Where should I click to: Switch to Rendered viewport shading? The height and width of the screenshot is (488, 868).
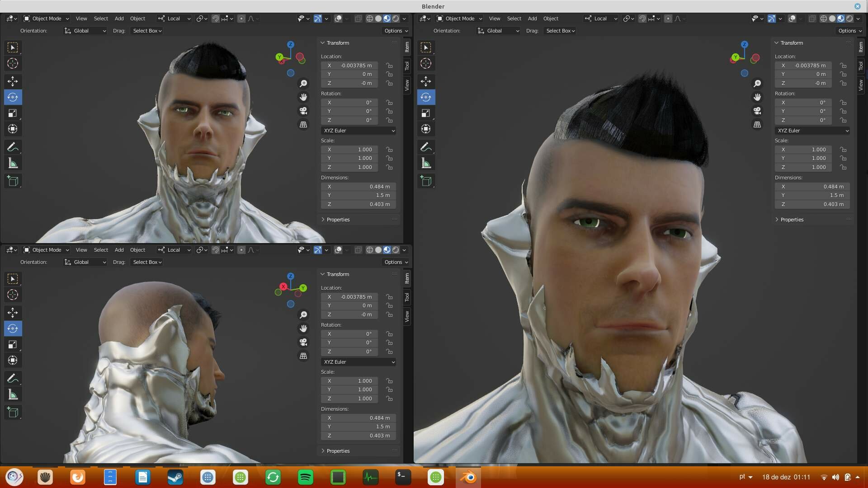tap(396, 19)
